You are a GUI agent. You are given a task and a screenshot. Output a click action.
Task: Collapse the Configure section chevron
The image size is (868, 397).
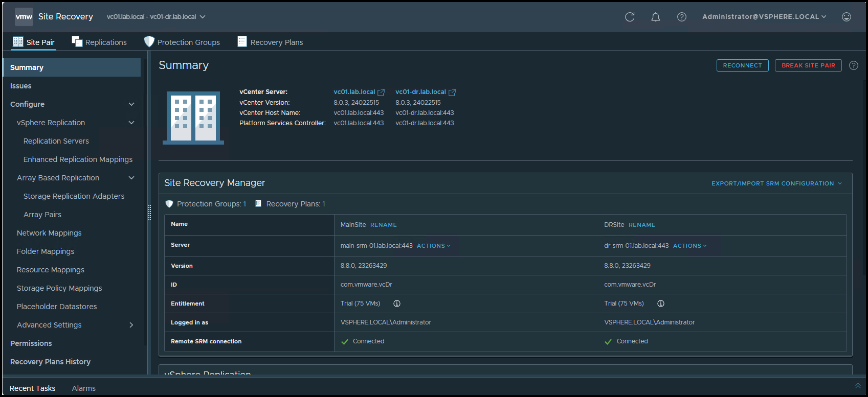(131, 104)
